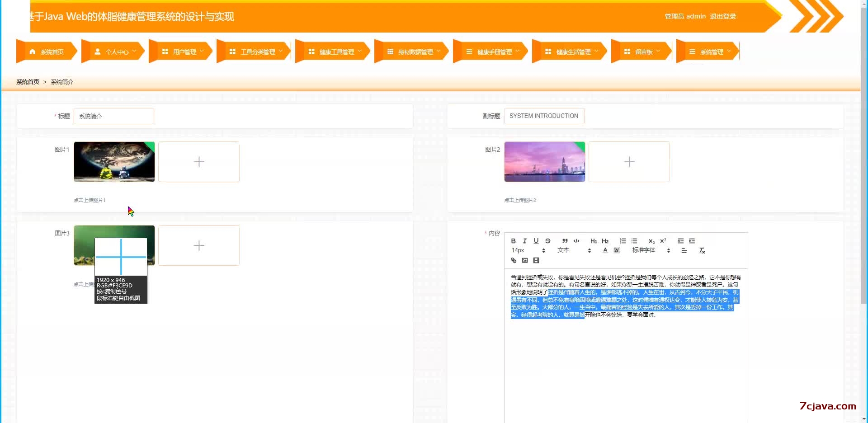This screenshot has height=423, width=868.
Task: Apply strikethrough formatting
Action: point(547,241)
